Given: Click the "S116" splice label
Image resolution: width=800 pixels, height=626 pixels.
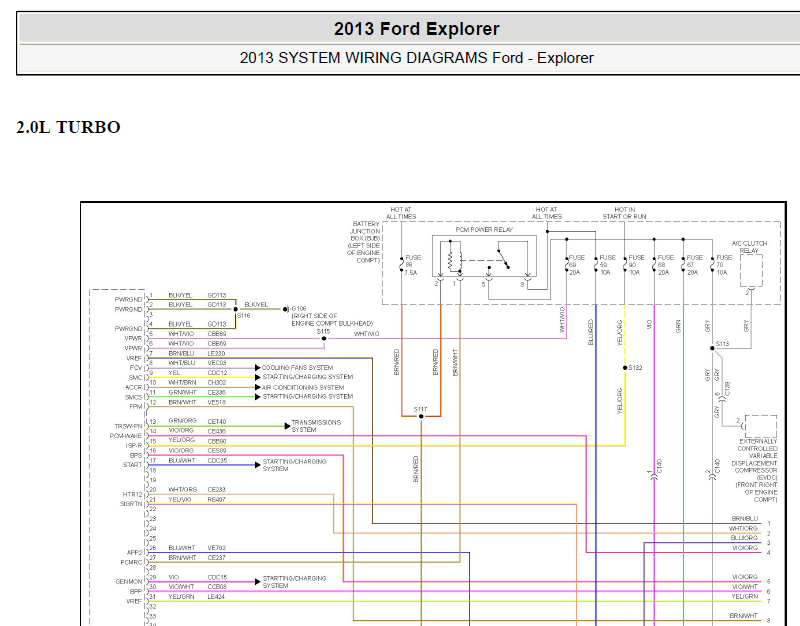Looking at the screenshot, I should click(243, 316).
